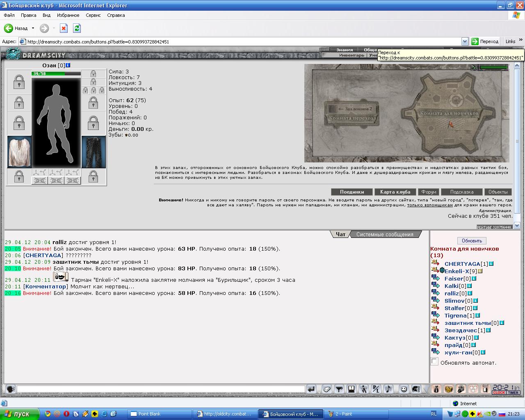Click the money bag info icon
525x420 pixels.
tap(436, 389)
